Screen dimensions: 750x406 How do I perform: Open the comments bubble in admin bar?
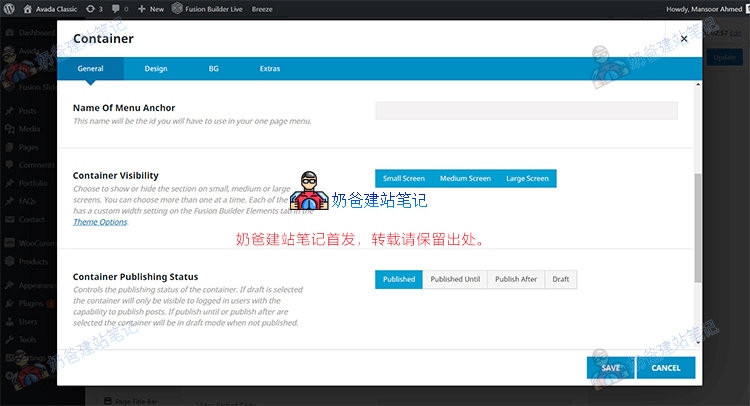(117, 8)
